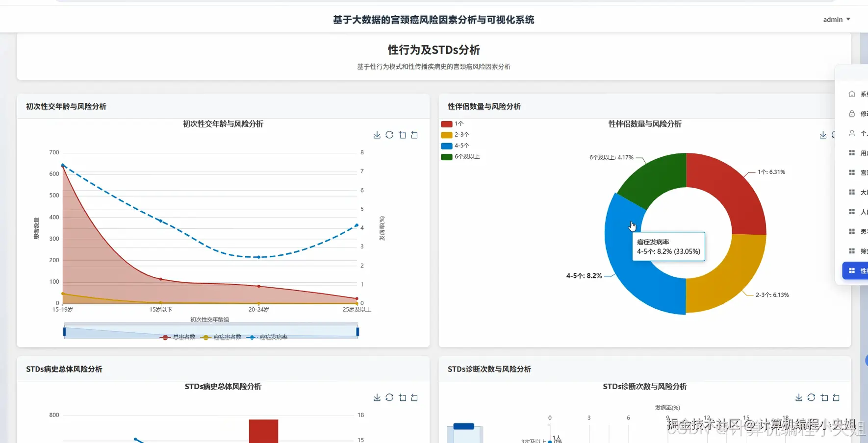Hide 总患者数 series in chart legend
Screen dimensions: 868x443
point(182,337)
